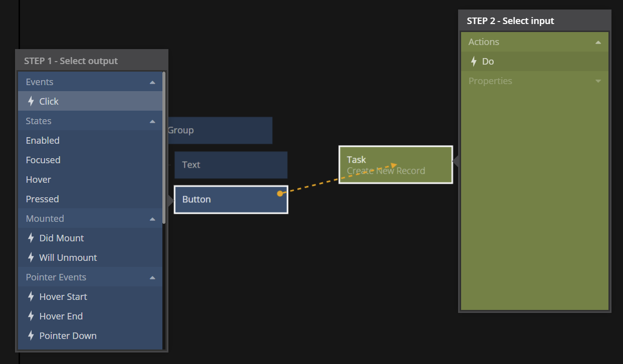Click the lightning icon beside Click
623x364 pixels.
[x=31, y=101]
